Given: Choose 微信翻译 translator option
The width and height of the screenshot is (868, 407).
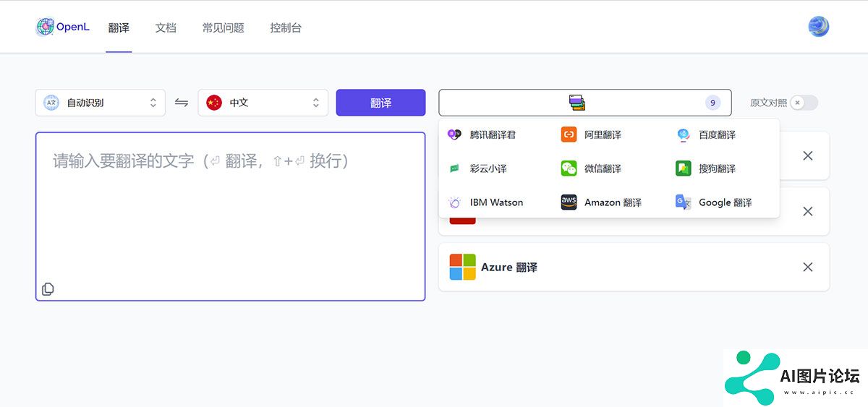Looking at the screenshot, I should 603,168.
